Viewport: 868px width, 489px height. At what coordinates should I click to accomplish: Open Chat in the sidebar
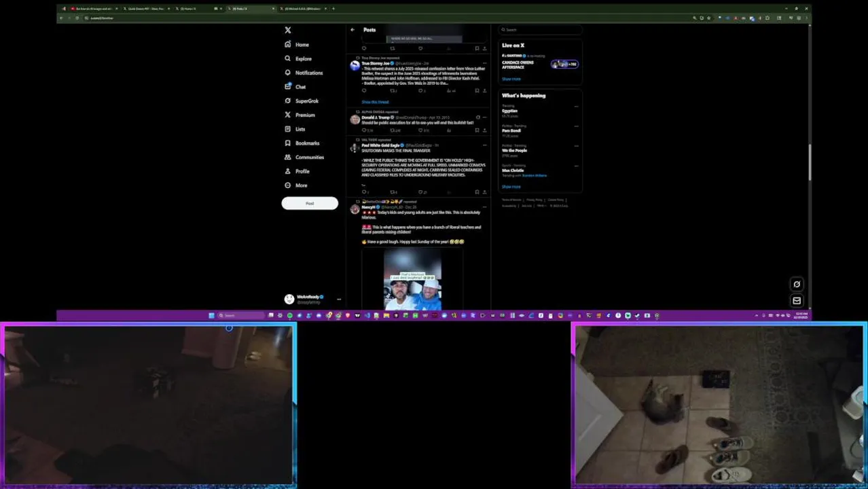pos(295,87)
